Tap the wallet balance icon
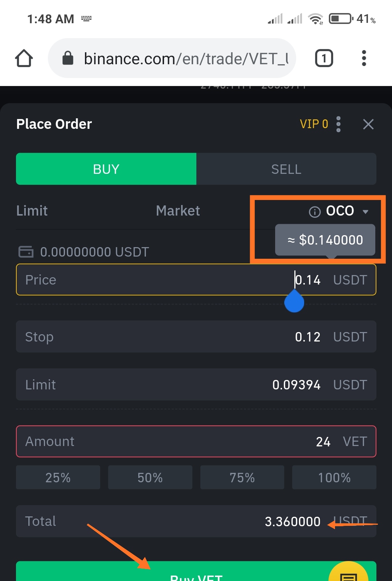 (26, 251)
